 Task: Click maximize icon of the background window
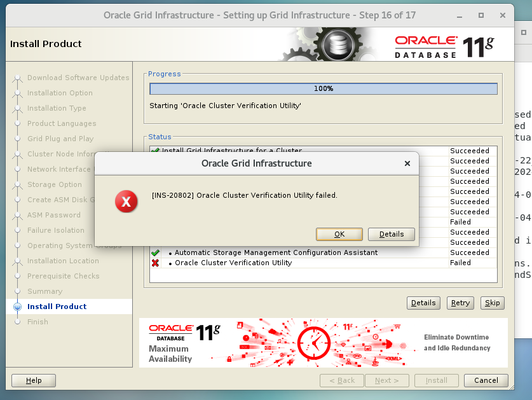tap(524, 32)
